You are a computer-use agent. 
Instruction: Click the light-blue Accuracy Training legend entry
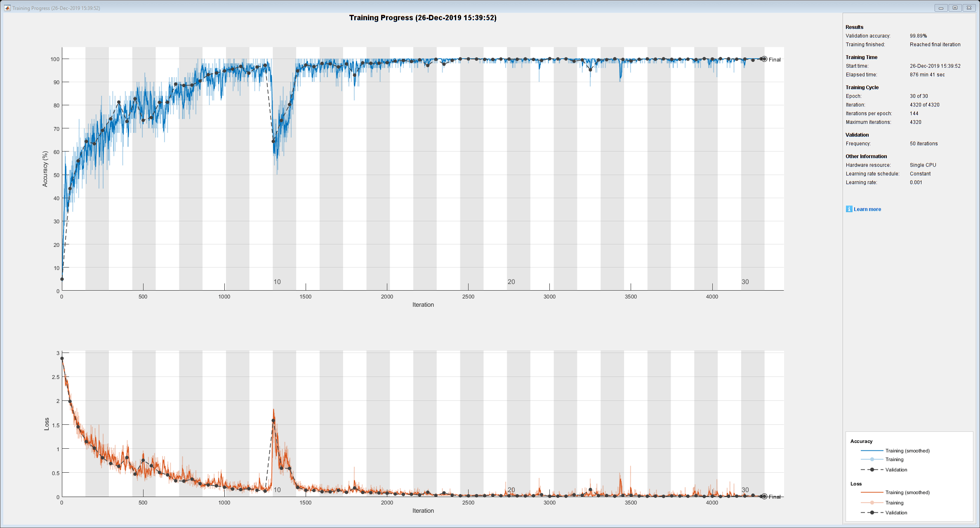pos(894,459)
